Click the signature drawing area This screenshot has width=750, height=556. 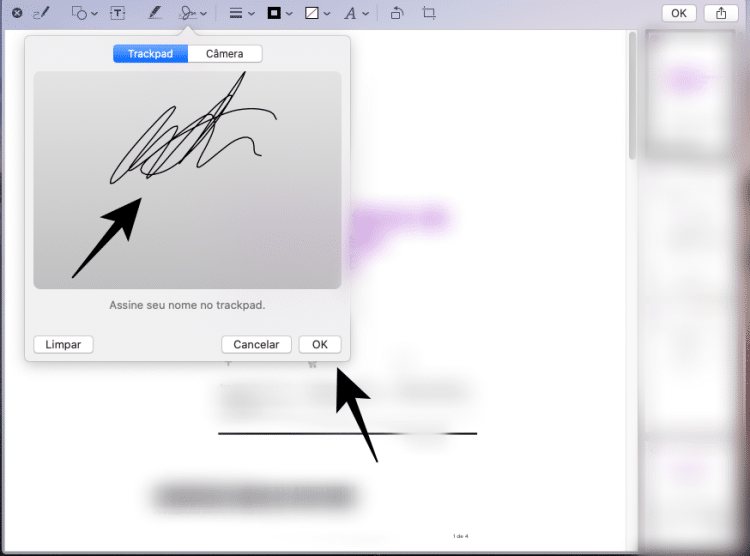[x=187, y=180]
